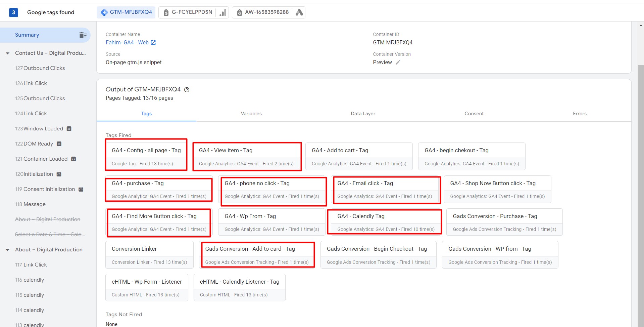Select event 122 DOM Ready

coord(34,144)
